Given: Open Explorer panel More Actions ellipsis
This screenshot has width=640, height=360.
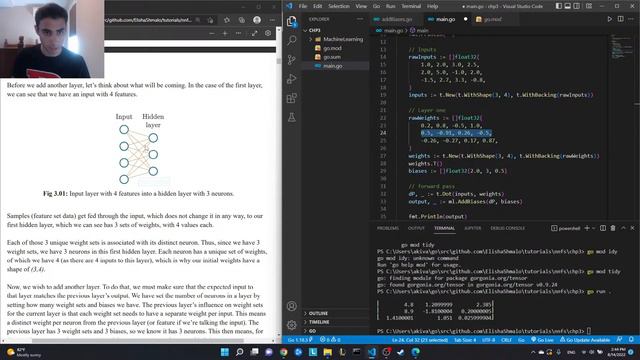Looking at the screenshot, I should pos(360,19).
